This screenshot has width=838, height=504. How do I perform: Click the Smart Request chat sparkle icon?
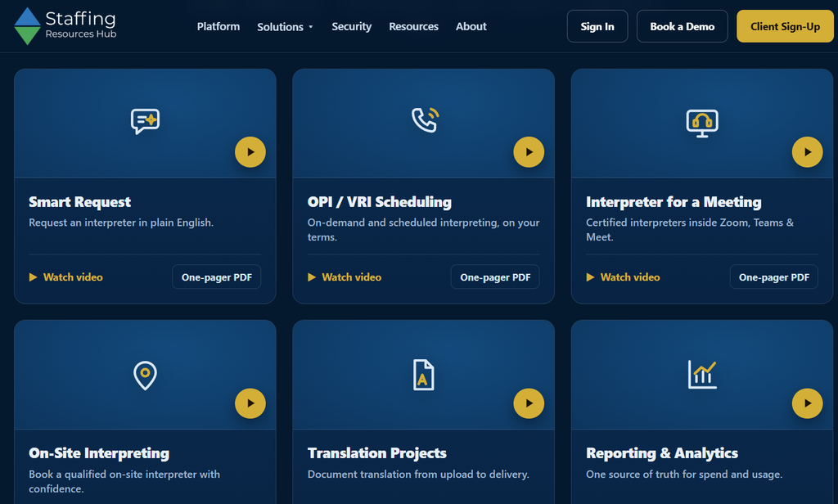tap(145, 121)
